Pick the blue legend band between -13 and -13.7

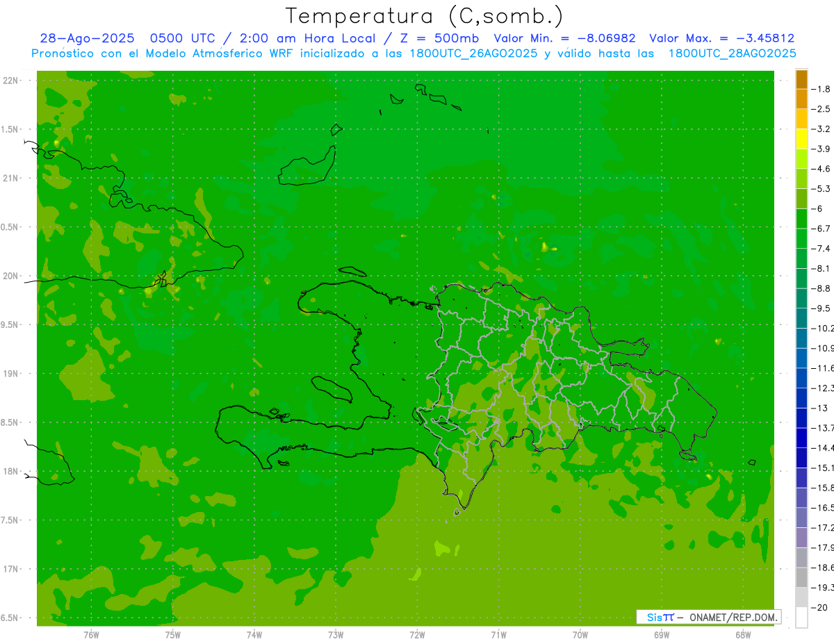click(x=801, y=418)
